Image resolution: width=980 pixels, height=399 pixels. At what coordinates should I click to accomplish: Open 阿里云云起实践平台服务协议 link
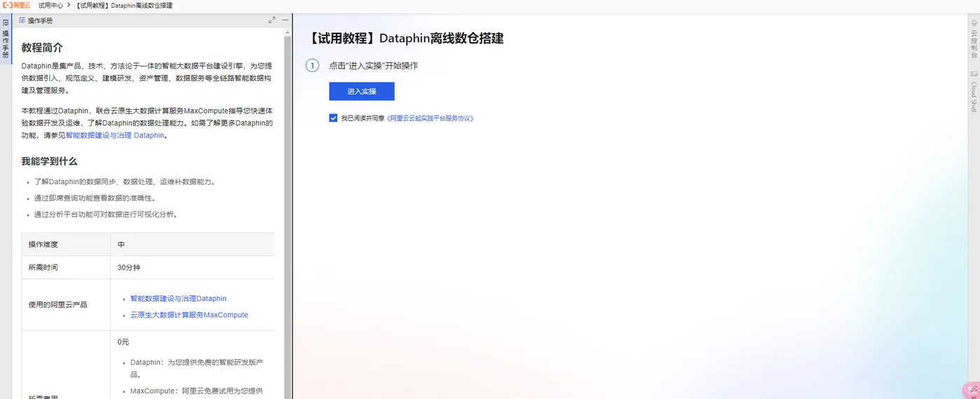pyautogui.click(x=430, y=118)
